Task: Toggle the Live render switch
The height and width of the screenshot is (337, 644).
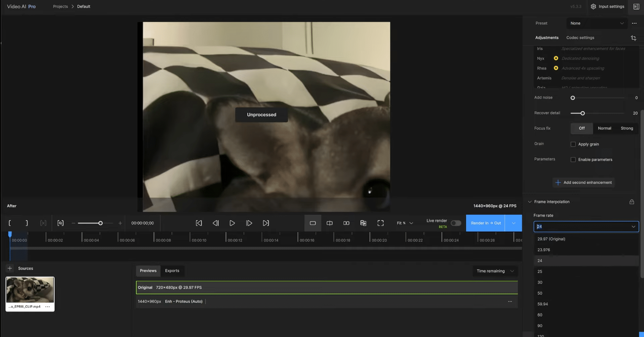Action: [x=455, y=223]
